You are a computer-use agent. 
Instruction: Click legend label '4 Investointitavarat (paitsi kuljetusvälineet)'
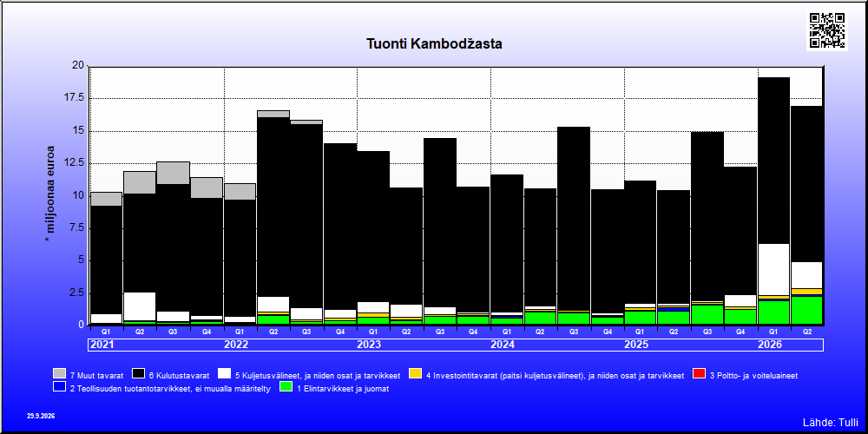(x=556, y=375)
